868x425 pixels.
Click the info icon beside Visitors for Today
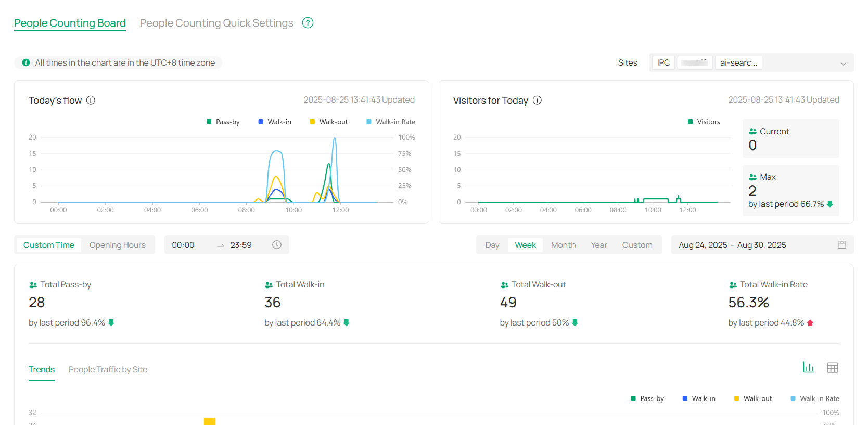coord(537,100)
